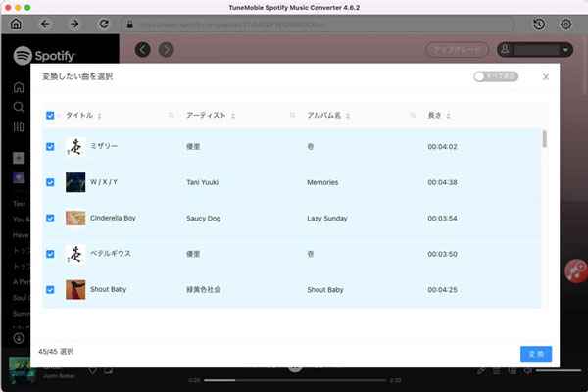Open conversion history clock icon
Image resolution: width=588 pixels, height=392 pixels.
click(539, 24)
